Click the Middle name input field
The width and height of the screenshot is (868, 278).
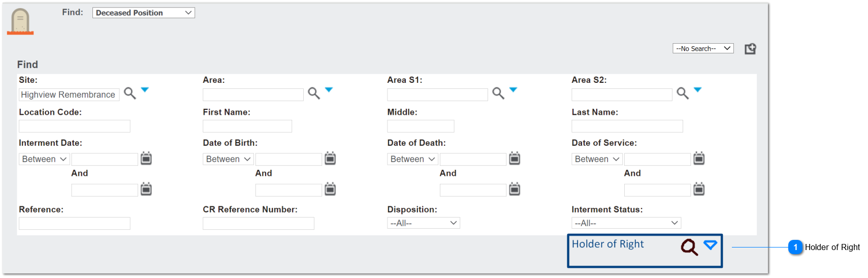421,126
